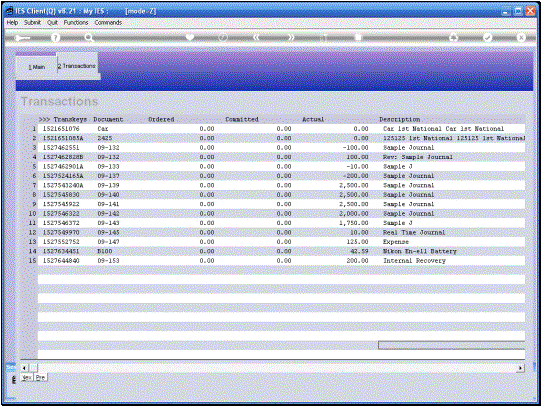The width and height of the screenshot is (541, 406).
Task: Click the trash delete toolbar icon
Action: [x=358, y=37]
